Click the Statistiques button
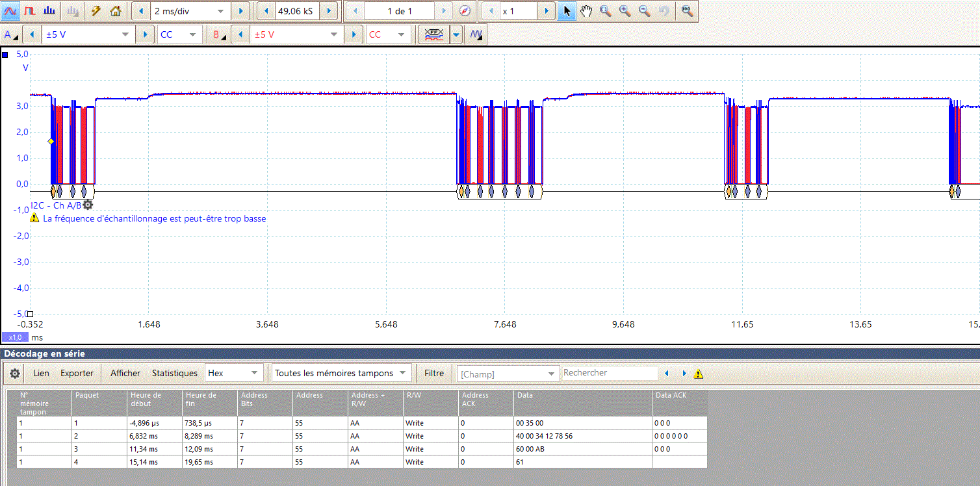Screen dimensions: 980x486 click(174, 373)
